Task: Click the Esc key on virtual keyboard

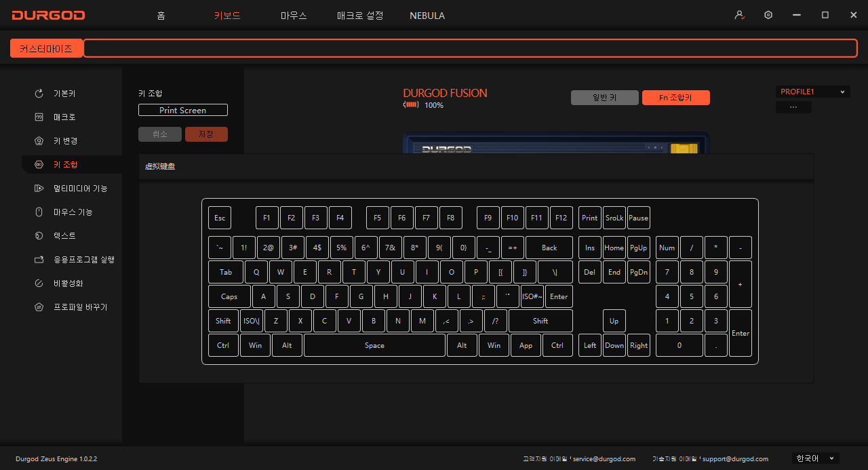Action: [x=220, y=218]
